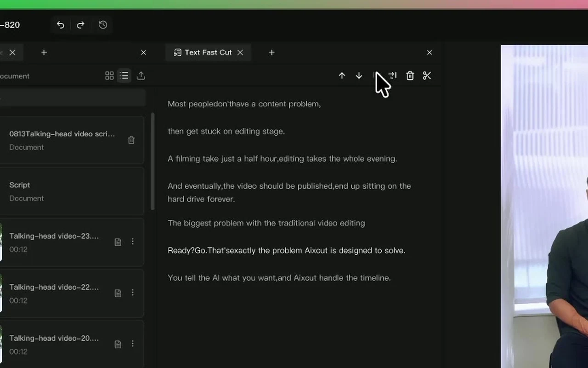The height and width of the screenshot is (368, 588).
Task: Click the scissors cut icon
Action: pos(427,76)
